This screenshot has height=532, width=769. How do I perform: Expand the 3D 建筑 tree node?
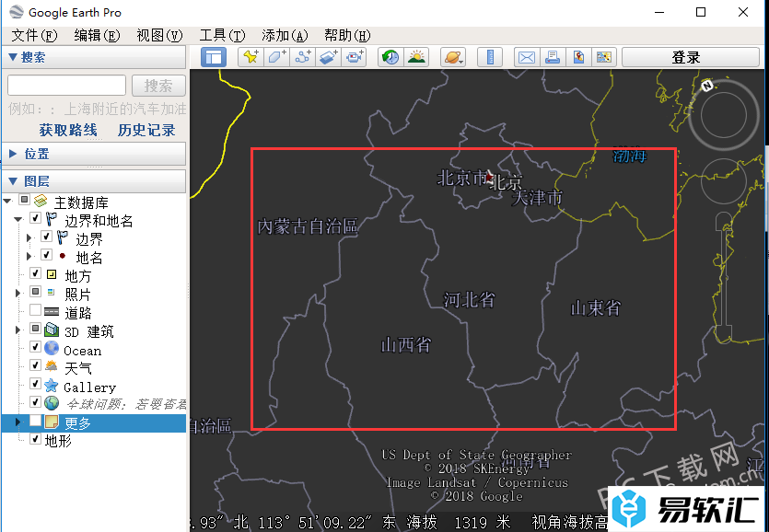18,330
